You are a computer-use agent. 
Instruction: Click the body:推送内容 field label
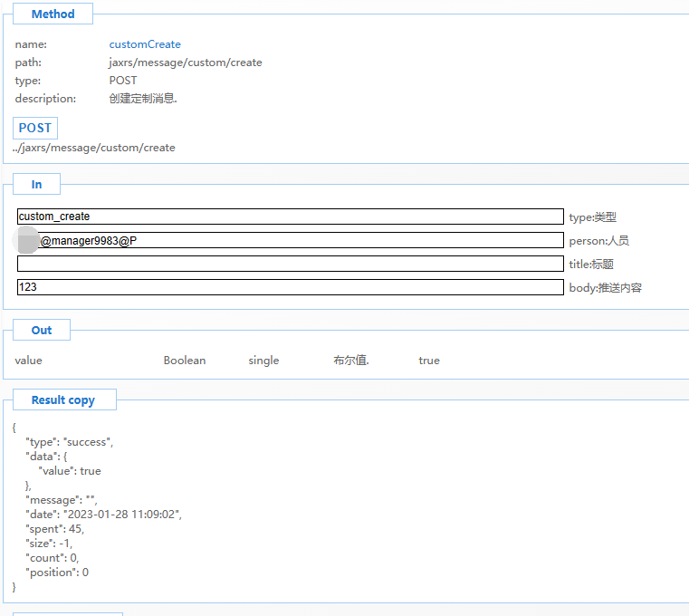(605, 288)
